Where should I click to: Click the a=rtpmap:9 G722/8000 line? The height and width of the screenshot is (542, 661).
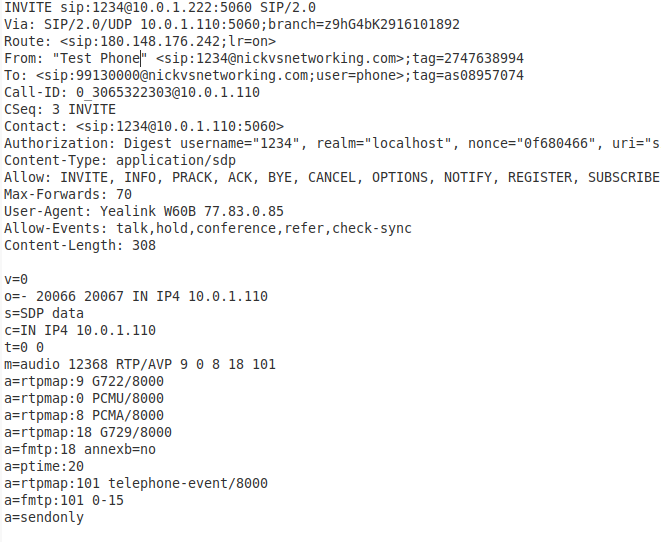84,381
